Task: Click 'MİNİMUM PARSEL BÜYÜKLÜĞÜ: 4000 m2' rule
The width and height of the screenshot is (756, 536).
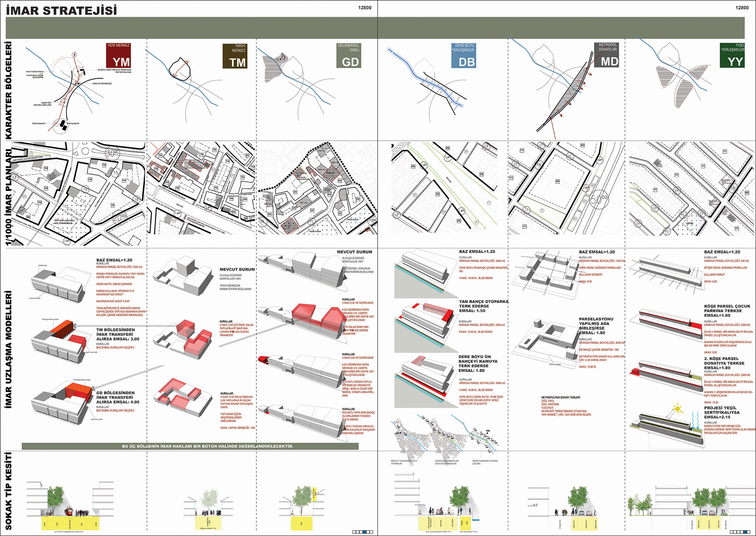Action: (x=482, y=261)
